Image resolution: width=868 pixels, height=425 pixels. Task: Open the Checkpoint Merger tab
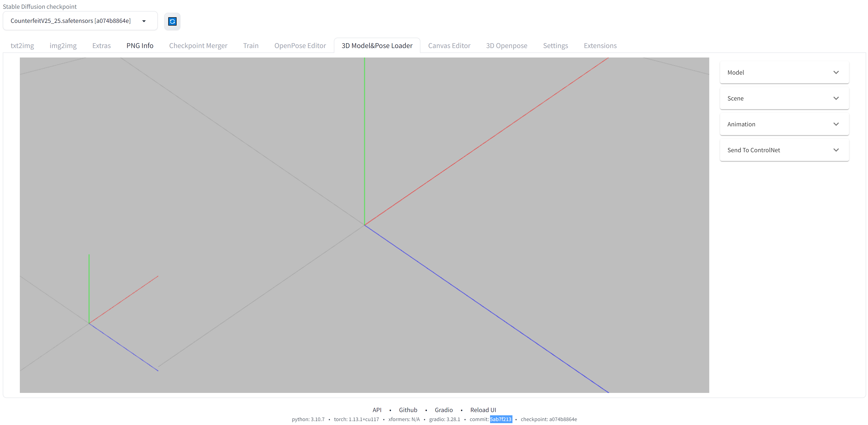(198, 46)
